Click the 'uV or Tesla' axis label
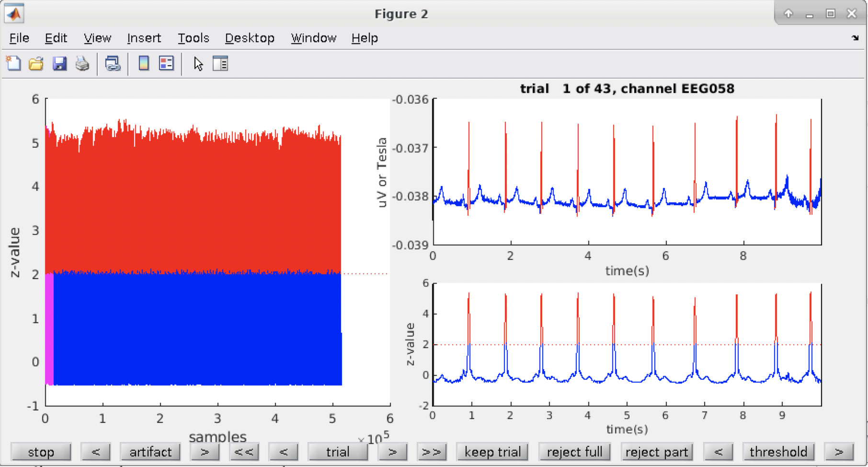 [x=382, y=172]
